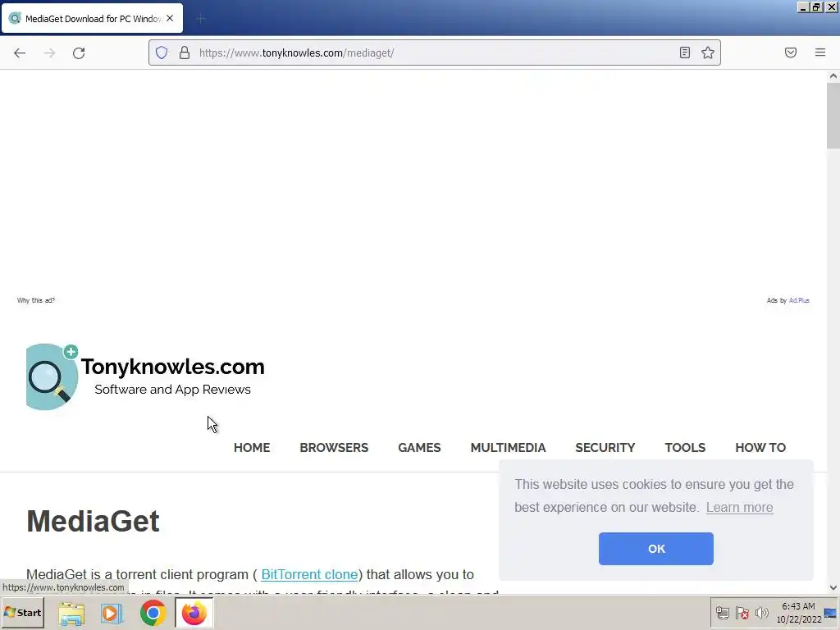Viewport: 840px width, 630px height.
Task: Click the URL address bar field
Action: [x=435, y=52]
